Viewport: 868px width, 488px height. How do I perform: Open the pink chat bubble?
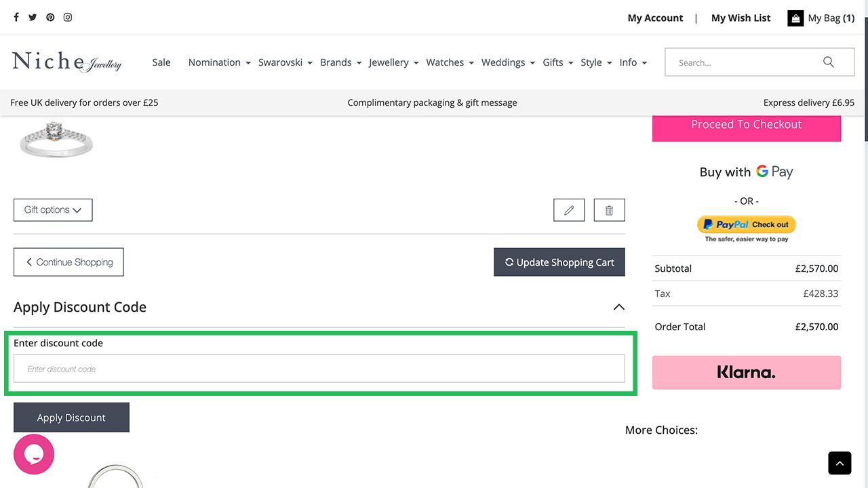[x=34, y=454]
